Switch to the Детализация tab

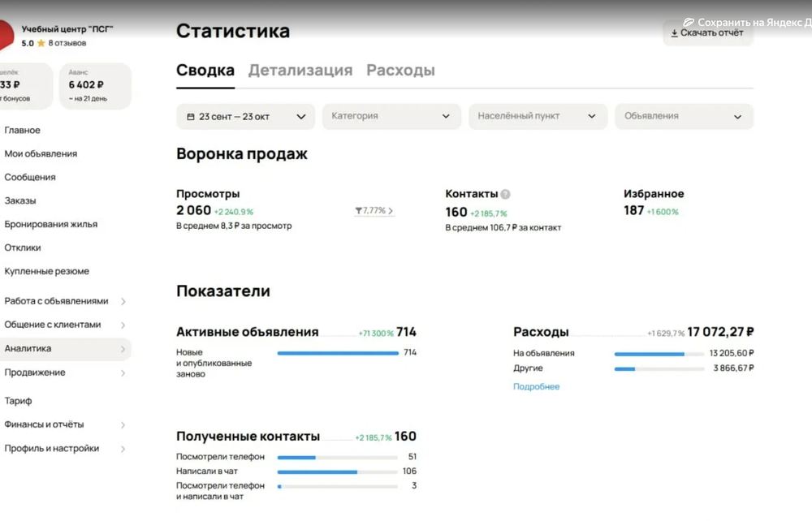tap(300, 71)
